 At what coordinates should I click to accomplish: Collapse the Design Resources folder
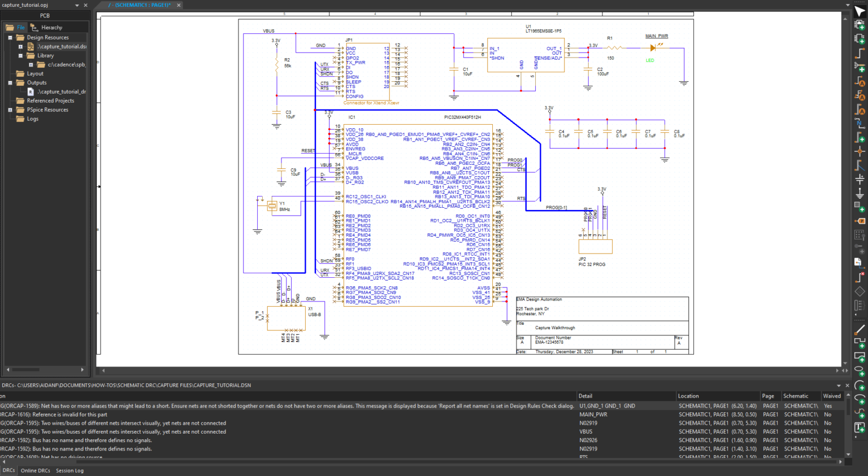10,38
